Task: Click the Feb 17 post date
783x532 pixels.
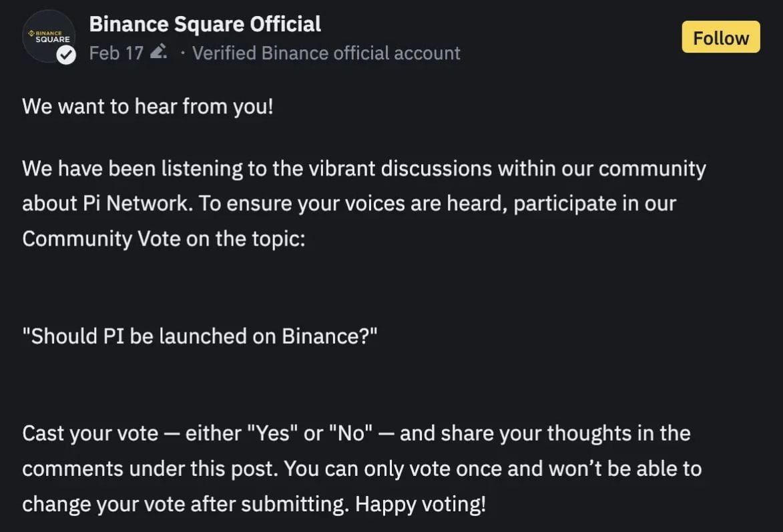Action: point(116,53)
